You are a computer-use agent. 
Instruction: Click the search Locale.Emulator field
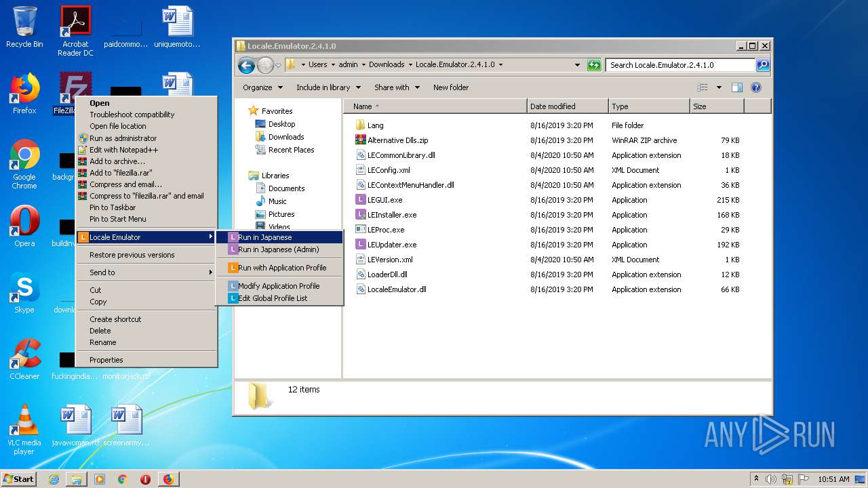pos(680,65)
